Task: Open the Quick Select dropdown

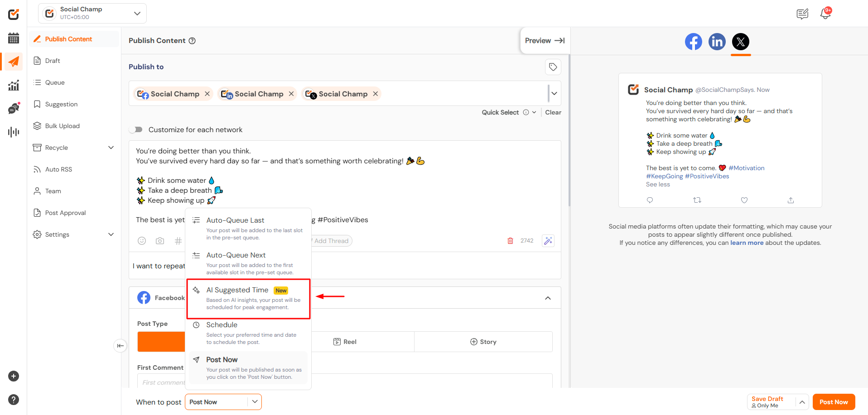Action: click(x=509, y=112)
